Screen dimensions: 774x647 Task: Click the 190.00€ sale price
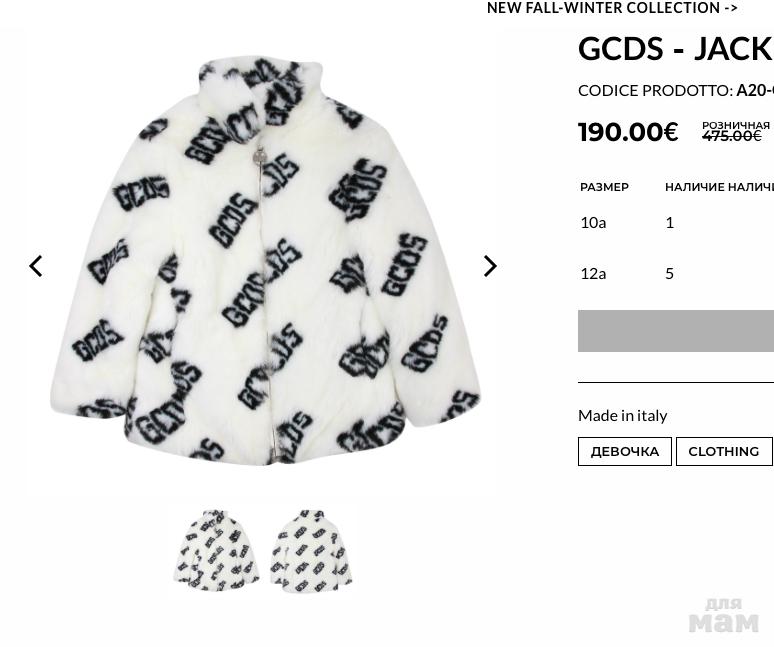pos(628,132)
